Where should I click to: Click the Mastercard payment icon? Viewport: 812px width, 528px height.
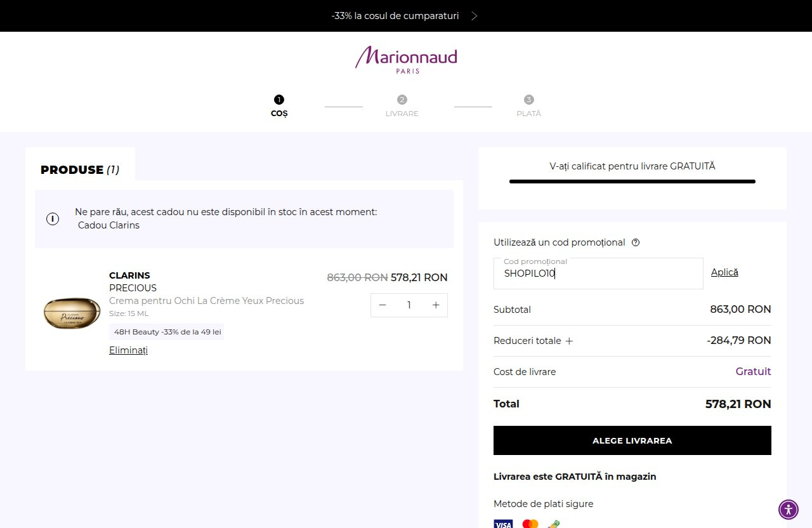pos(530,524)
